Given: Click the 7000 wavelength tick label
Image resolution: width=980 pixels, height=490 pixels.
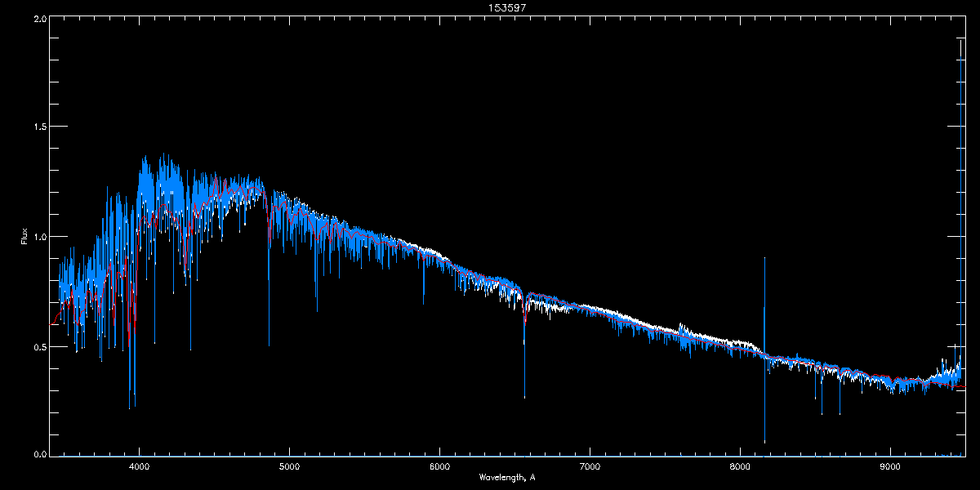Looking at the screenshot, I should point(590,466).
